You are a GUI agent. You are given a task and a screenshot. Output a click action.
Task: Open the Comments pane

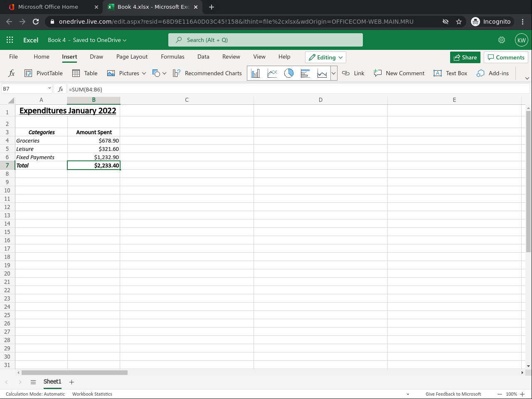point(506,57)
